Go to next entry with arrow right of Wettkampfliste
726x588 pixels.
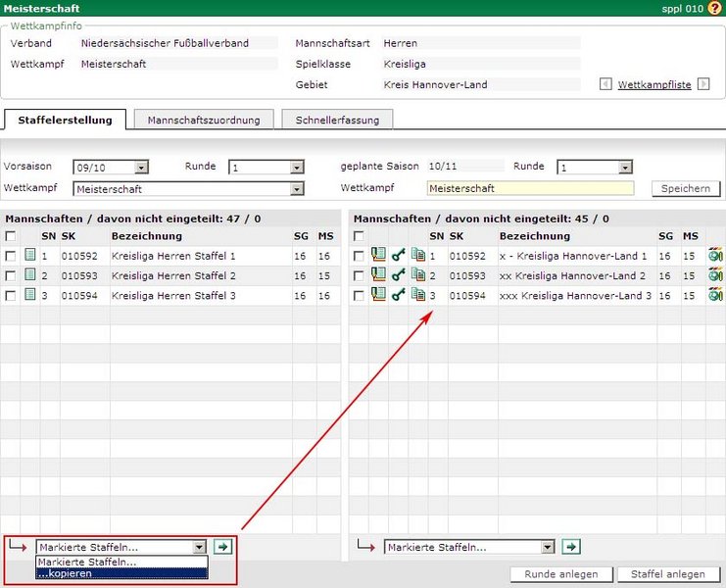702,85
